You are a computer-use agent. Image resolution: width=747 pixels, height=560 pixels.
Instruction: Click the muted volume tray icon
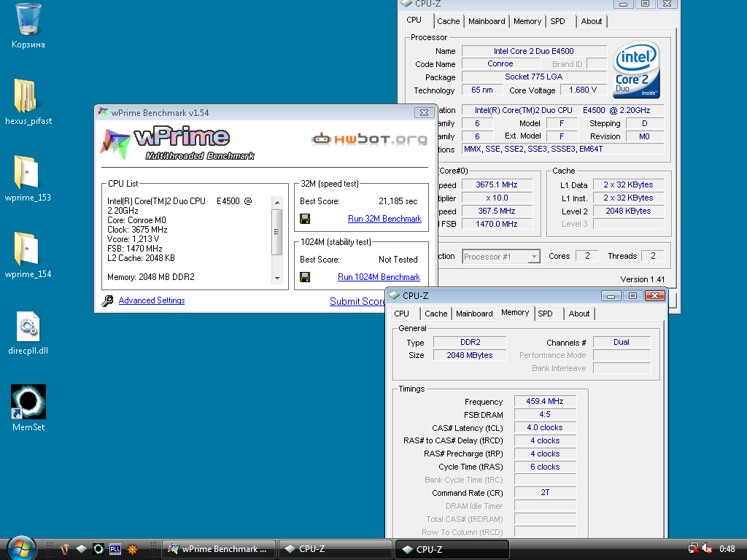pos(706,548)
